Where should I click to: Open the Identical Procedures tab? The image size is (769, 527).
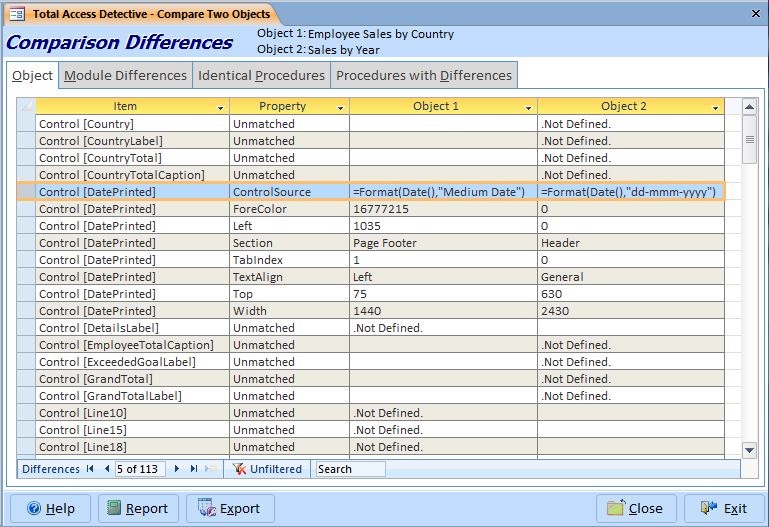coord(261,75)
